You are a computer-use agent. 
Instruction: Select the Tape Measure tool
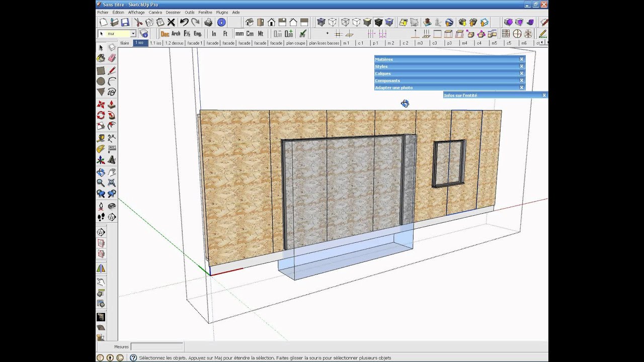(101, 138)
